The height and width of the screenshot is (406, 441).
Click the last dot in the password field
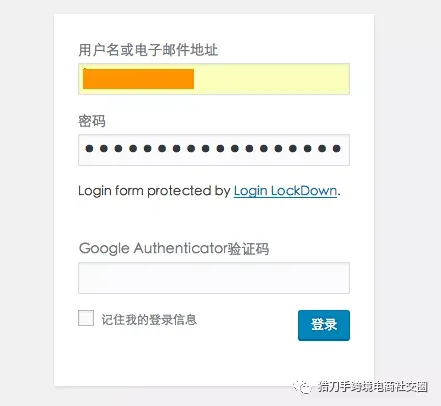337,148
